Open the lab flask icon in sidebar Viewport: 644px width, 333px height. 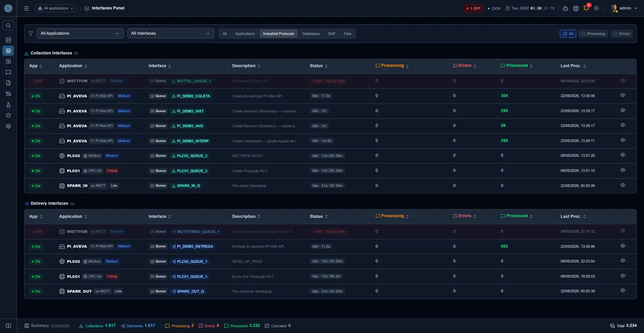pos(8,105)
